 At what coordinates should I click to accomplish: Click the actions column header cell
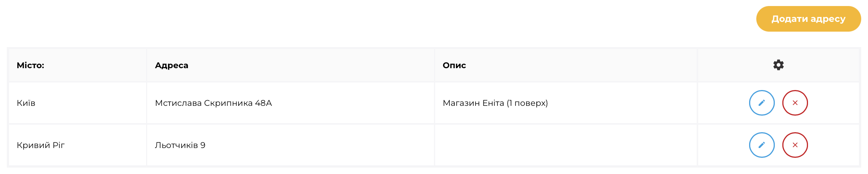[x=778, y=65]
